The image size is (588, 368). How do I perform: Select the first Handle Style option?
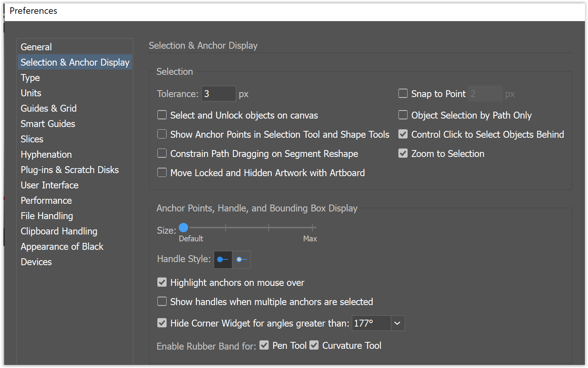tap(223, 260)
